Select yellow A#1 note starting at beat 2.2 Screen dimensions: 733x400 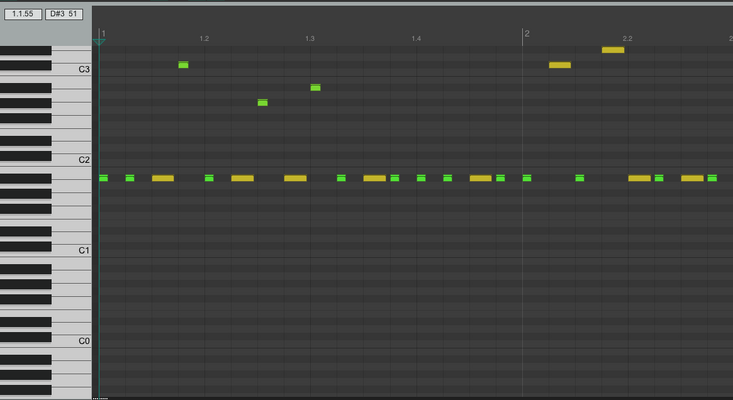point(640,178)
